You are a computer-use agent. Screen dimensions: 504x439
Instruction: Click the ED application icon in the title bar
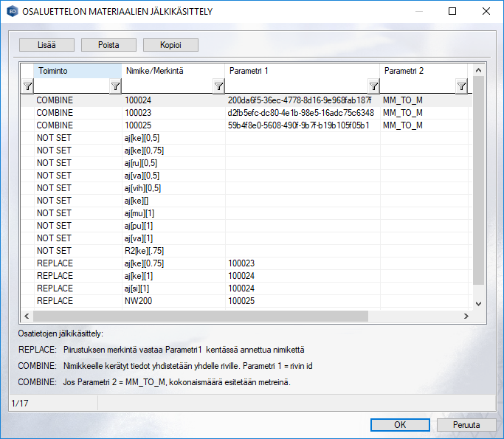(11, 12)
